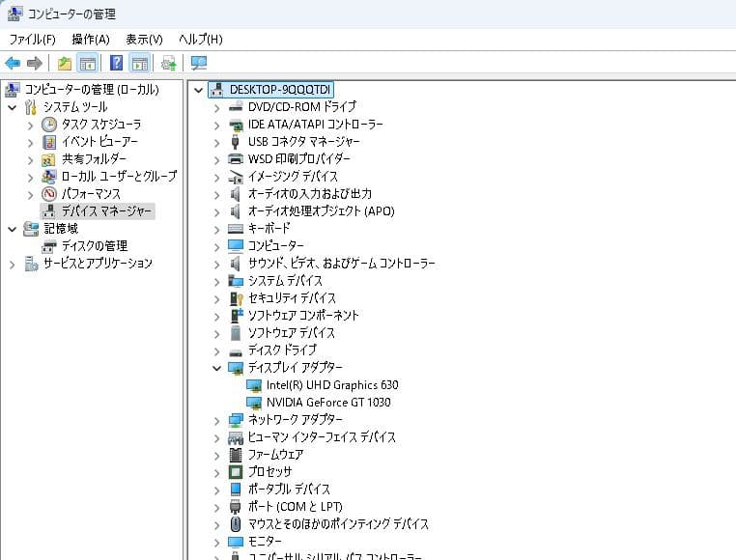Select ヒューマン インターフェイス デバイス category
The width and height of the screenshot is (736, 560).
pyautogui.click(x=322, y=437)
